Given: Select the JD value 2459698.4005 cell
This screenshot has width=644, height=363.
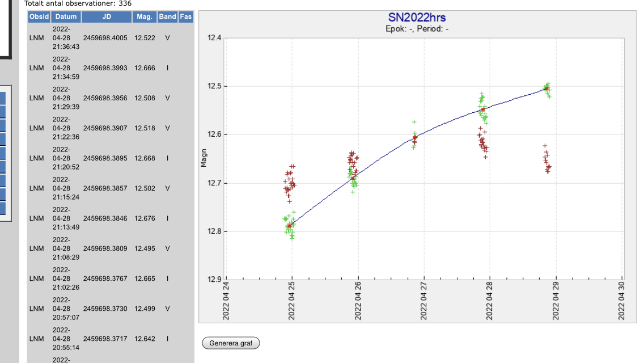Looking at the screenshot, I should (x=105, y=38).
